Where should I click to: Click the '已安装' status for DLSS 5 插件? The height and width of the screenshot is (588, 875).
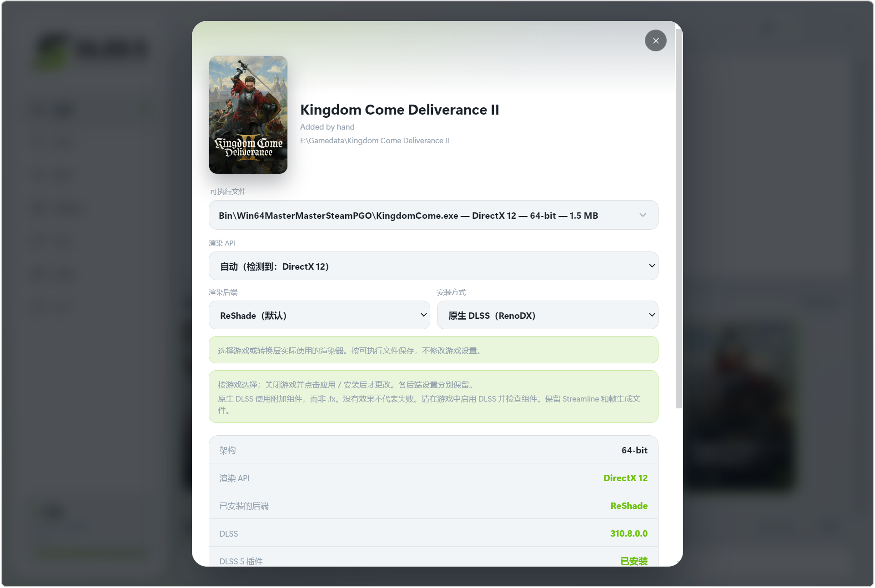(x=634, y=561)
